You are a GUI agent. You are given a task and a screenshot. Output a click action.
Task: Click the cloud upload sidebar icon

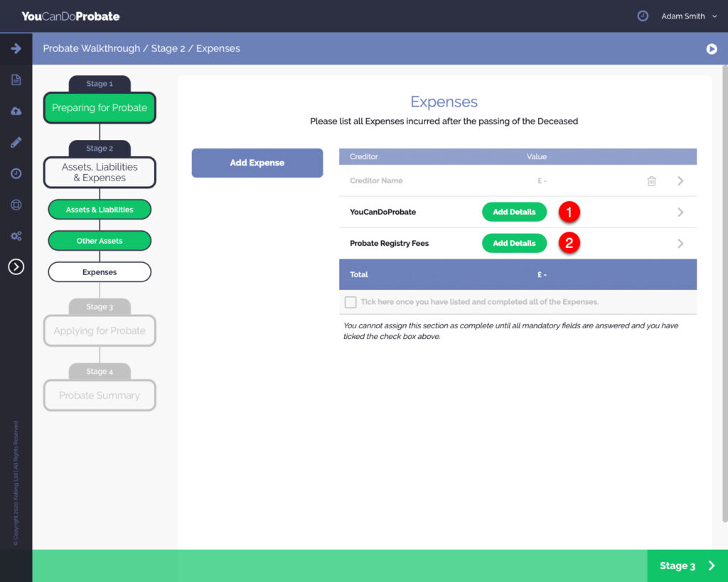click(16, 111)
